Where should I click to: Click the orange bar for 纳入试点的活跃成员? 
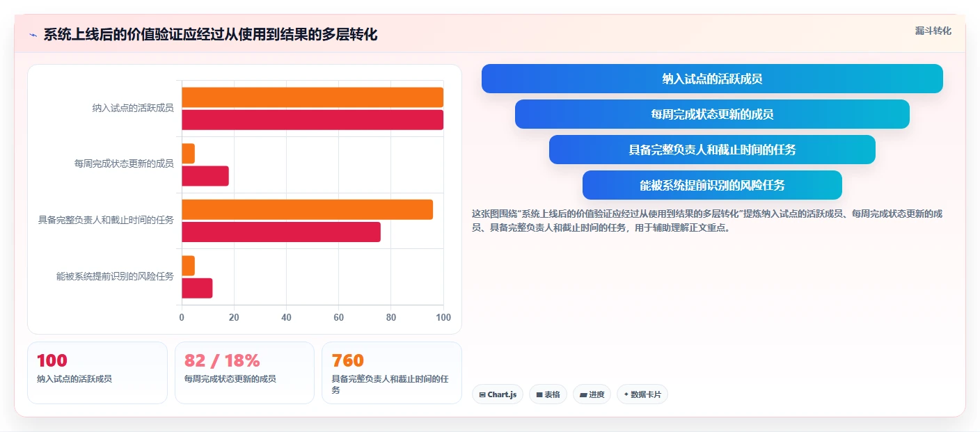(313, 97)
